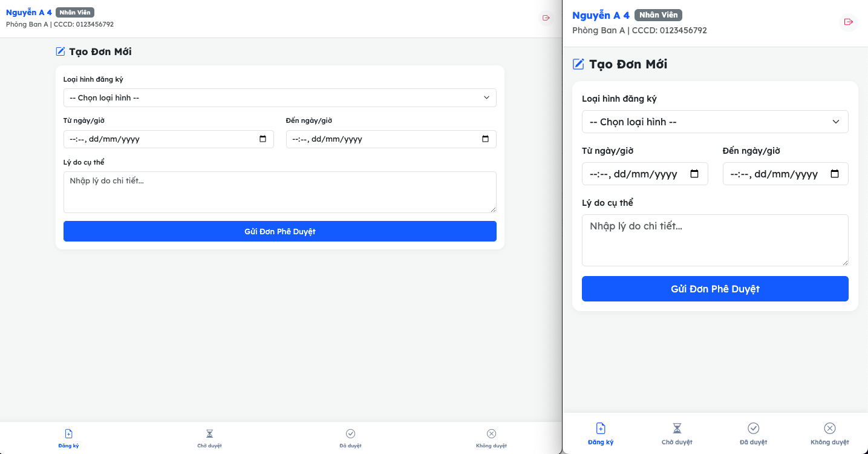Switch to Chờ duyệt tab label, left view

point(209,446)
